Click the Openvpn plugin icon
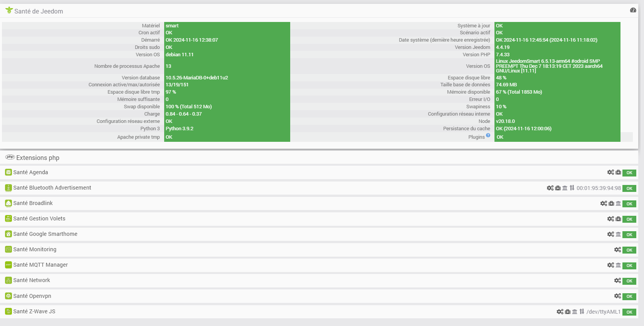 8,296
